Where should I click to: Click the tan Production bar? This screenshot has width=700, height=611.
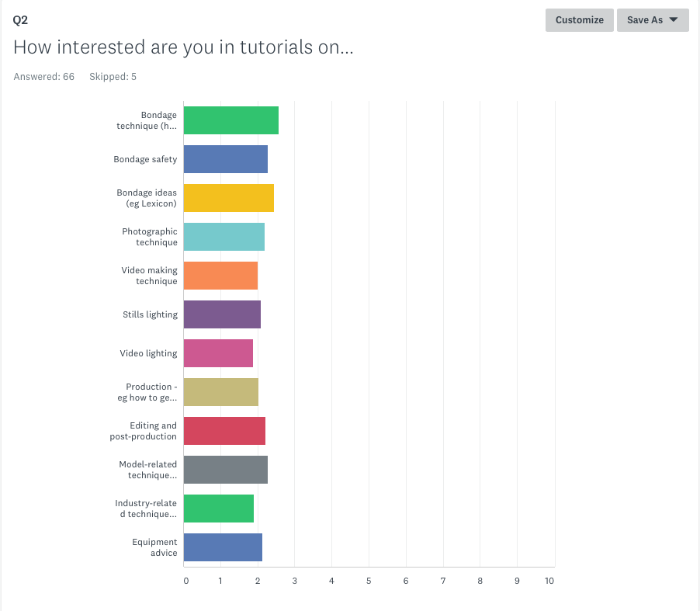(x=221, y=392)
